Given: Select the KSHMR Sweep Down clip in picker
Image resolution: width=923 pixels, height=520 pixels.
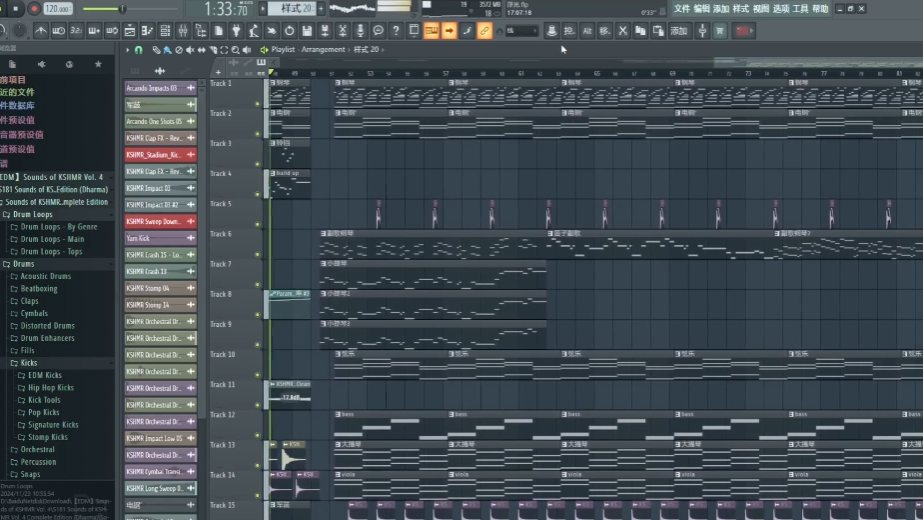Looking at the screenshot, I should pos(154,222).
